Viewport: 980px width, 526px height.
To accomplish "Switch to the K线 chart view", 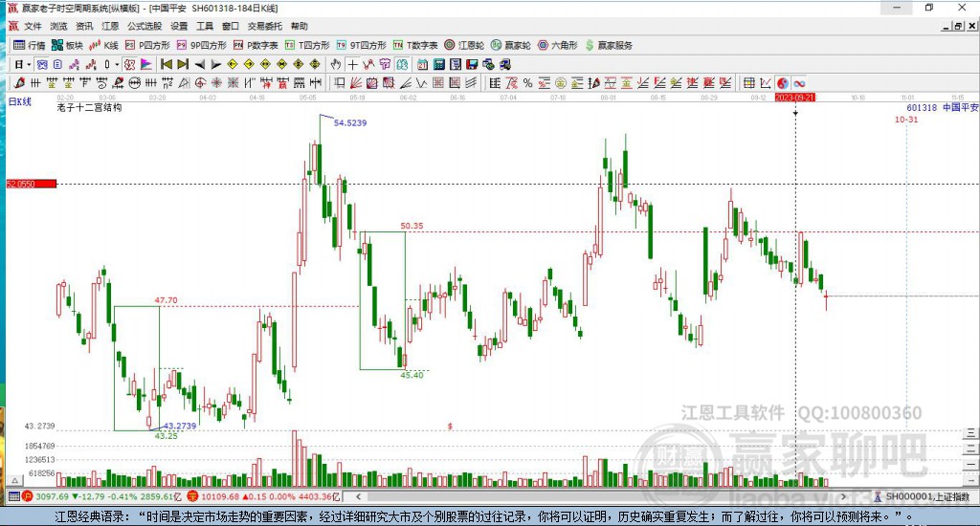I will click(103, 45).
